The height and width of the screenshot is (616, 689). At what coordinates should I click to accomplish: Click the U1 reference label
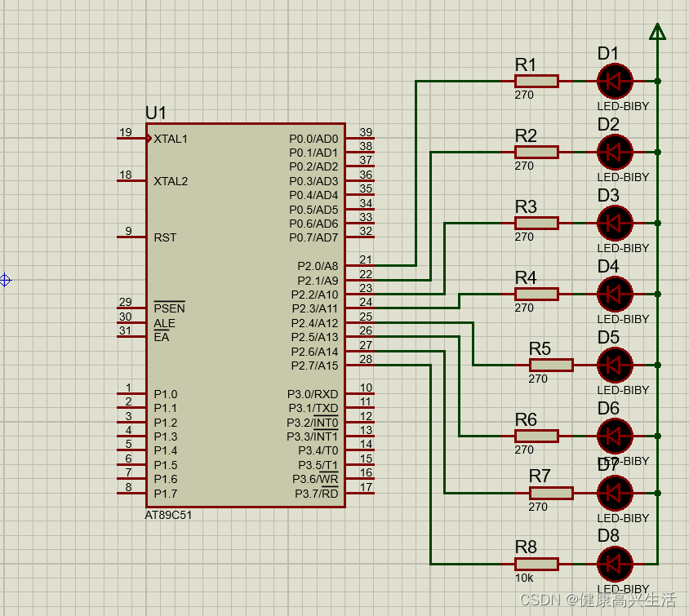(x=156, y=113)
